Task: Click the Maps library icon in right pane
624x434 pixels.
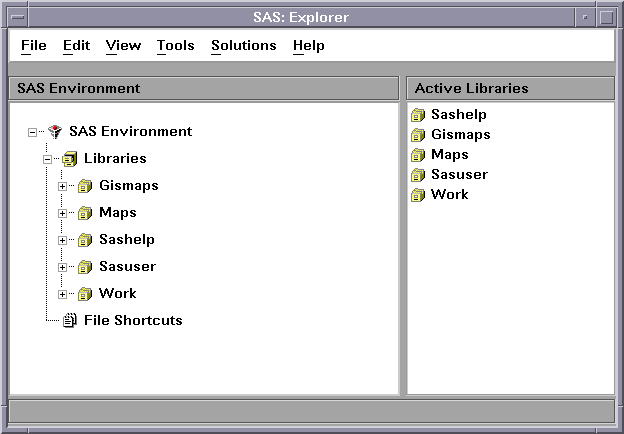Action: (418, 155)
